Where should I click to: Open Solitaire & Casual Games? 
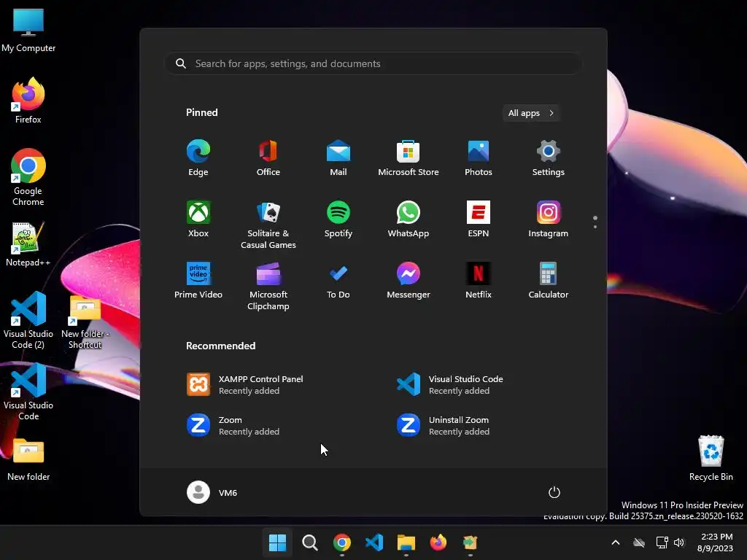pos(268,225)
